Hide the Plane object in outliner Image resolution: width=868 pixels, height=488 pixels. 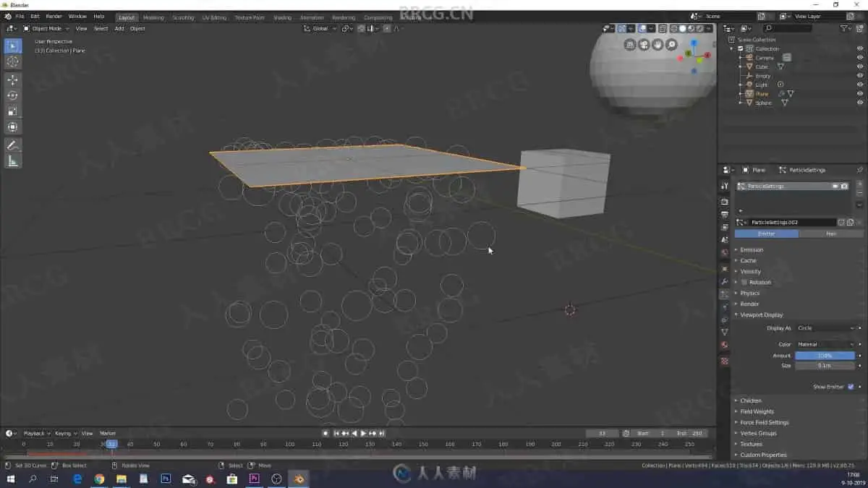click(860, 94)
